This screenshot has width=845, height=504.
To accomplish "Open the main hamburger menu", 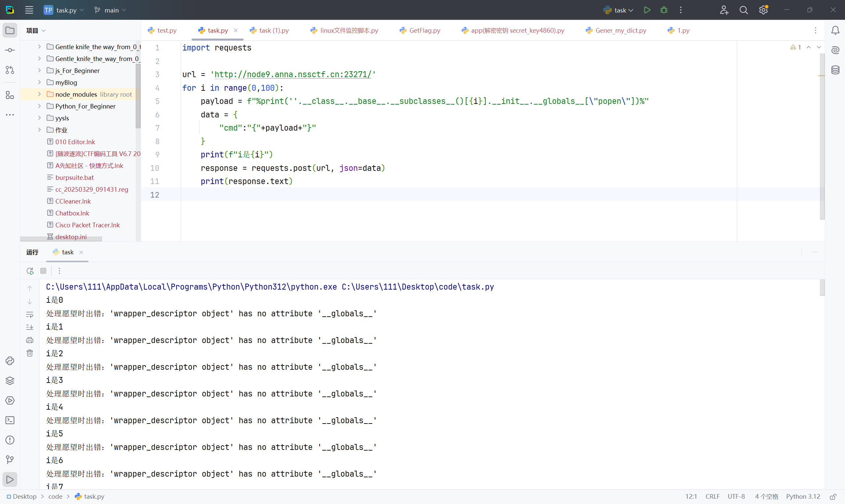I will tap(29, 10).
